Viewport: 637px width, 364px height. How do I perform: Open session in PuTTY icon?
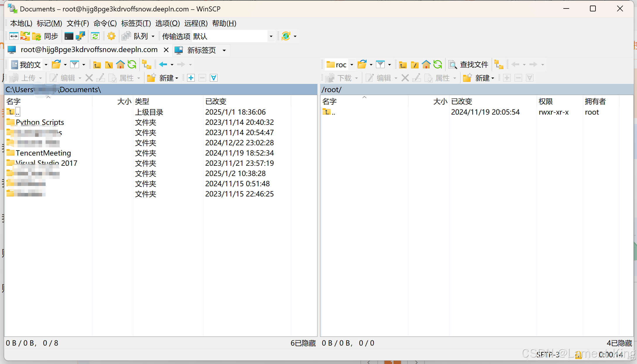tap(80, 36)
